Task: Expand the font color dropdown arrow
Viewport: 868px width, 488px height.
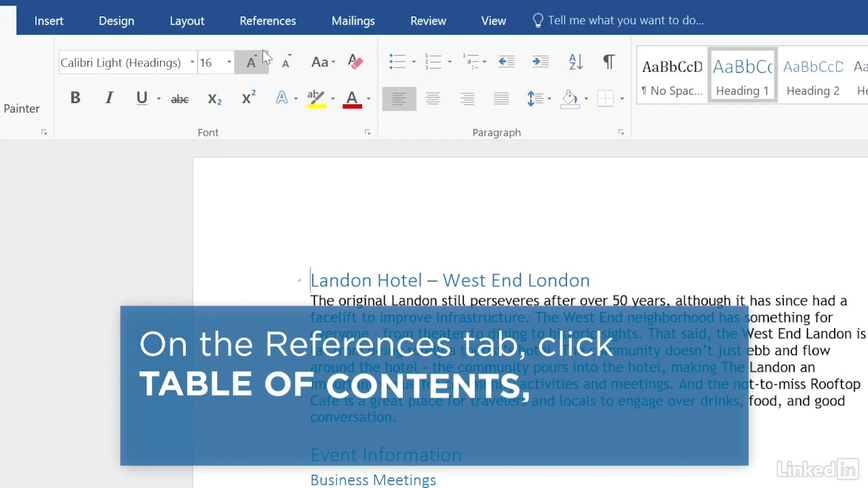Action: (368, 99)
